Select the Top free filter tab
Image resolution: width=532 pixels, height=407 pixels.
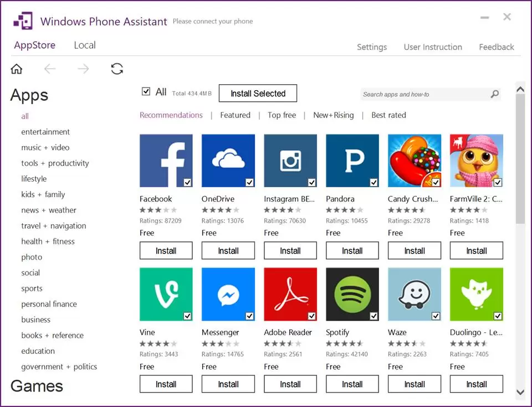(282, 115)
